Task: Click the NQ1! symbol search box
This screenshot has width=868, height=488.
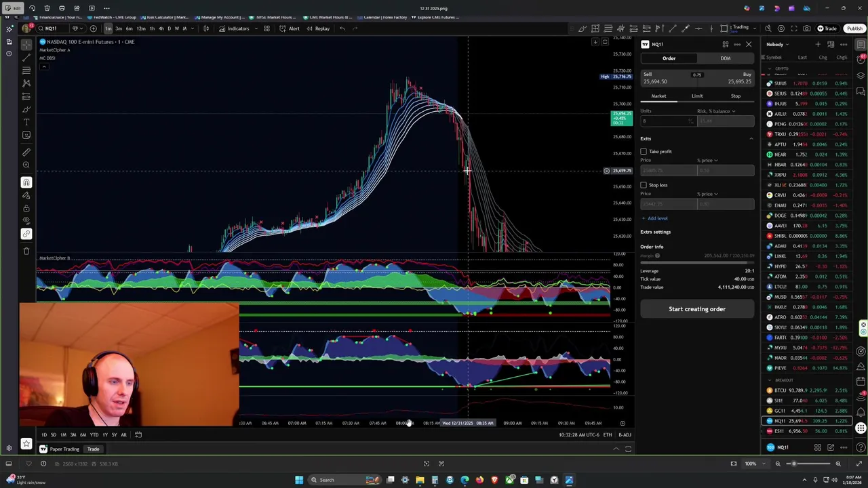Action: 54,28
